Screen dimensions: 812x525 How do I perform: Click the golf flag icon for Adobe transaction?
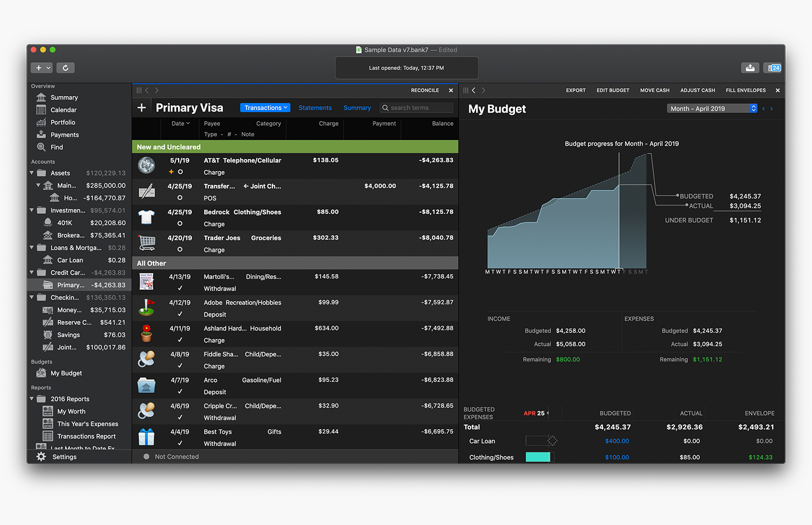pos(147,307)
